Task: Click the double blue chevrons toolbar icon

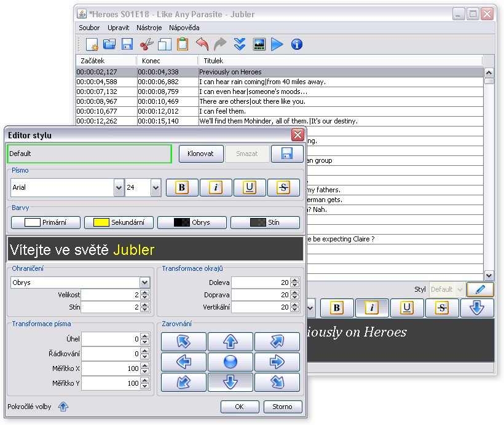Action: pos(240,44)
